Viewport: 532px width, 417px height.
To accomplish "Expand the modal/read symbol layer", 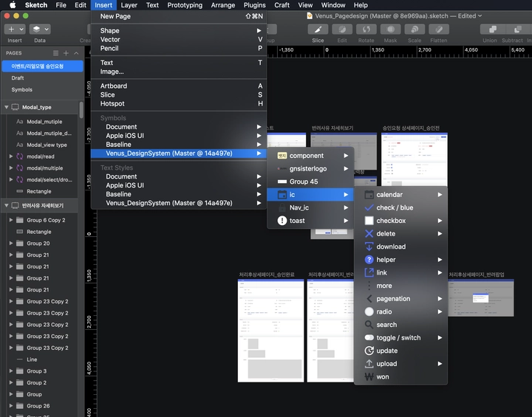I will [x=11, y=156].
